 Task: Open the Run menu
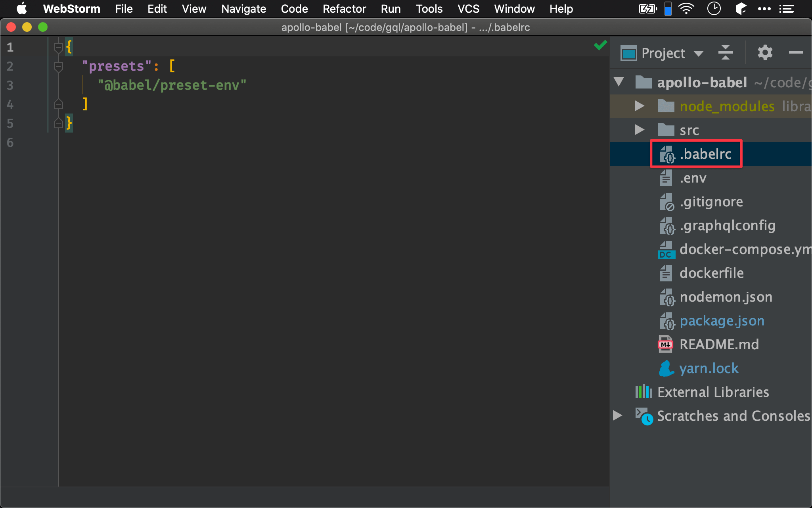pyautogui.click(x=391, y=9)
